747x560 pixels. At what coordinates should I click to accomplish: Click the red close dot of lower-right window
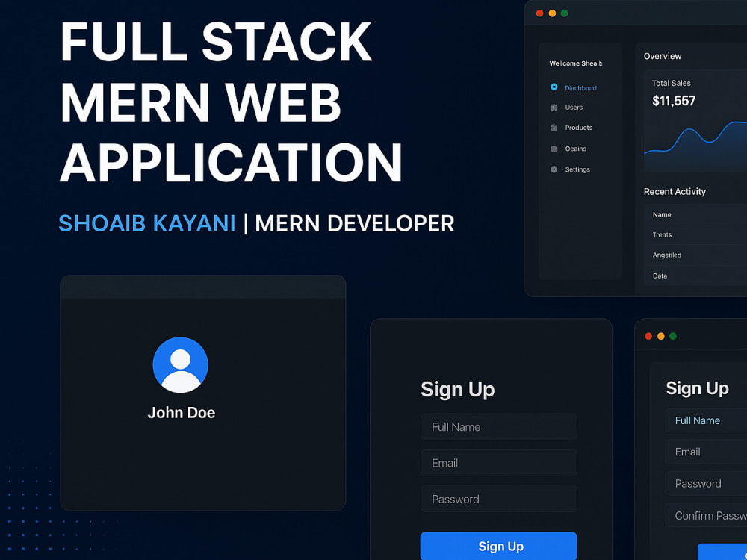(648, 336)
